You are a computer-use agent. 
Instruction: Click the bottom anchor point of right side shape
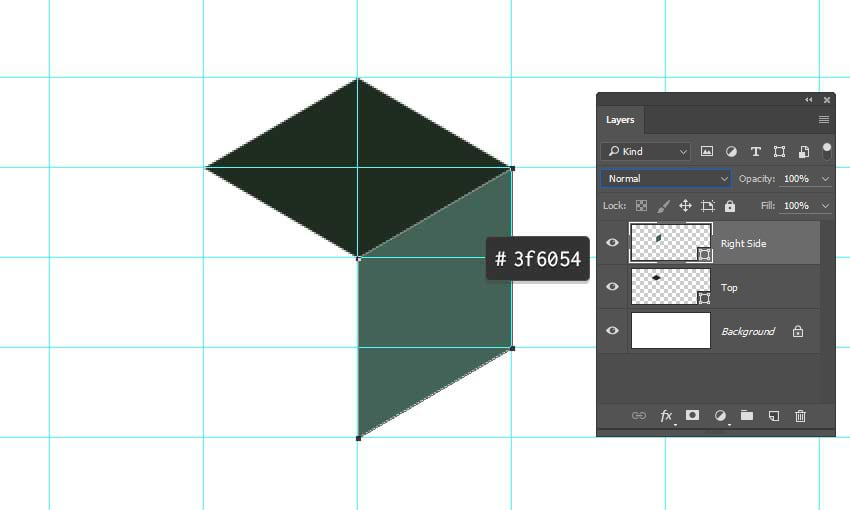coord(358,438)
